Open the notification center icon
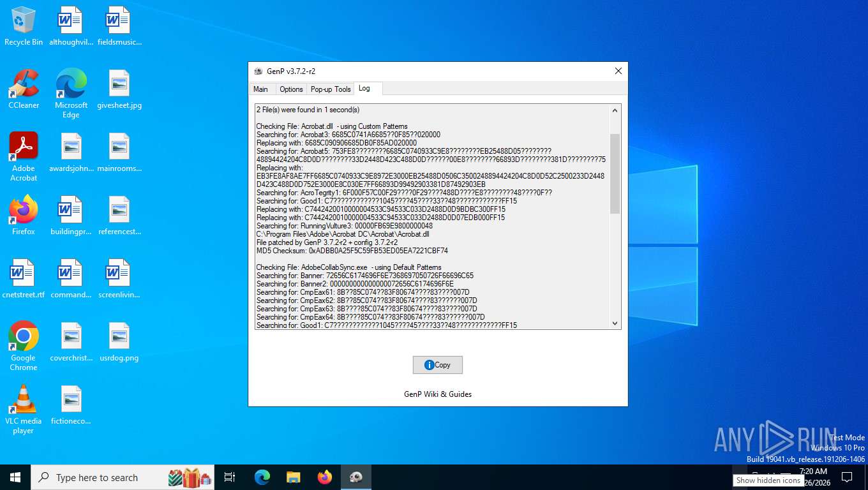This screenshot has width=868, height=490. (847, 477)
